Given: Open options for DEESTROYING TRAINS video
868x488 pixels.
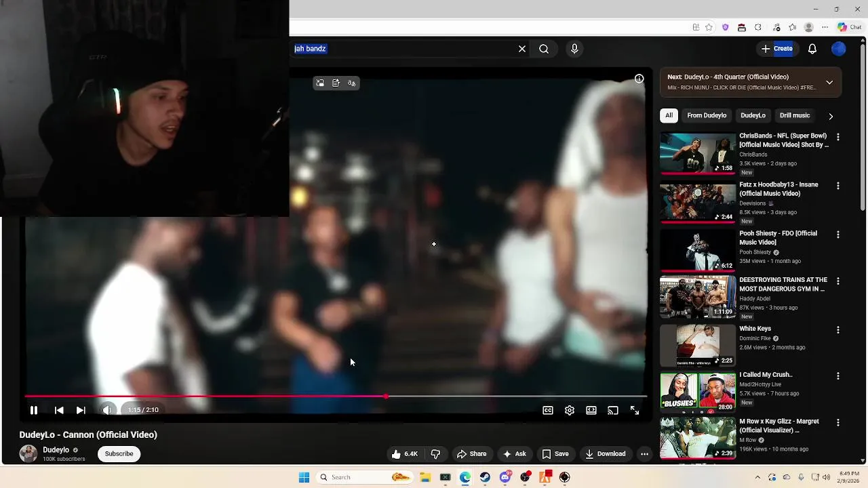Looking at the screenshot, I should [x=838, y=281].
